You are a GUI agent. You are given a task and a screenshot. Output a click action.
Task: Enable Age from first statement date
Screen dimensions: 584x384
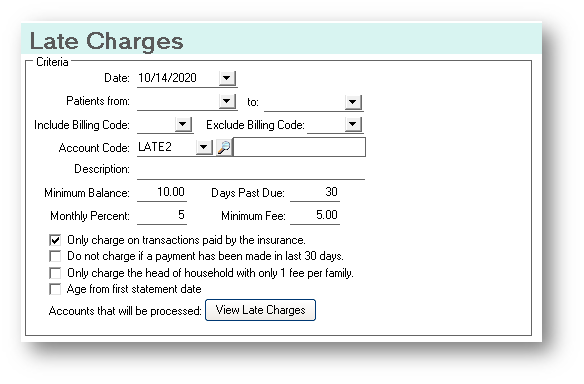(55, 289)
